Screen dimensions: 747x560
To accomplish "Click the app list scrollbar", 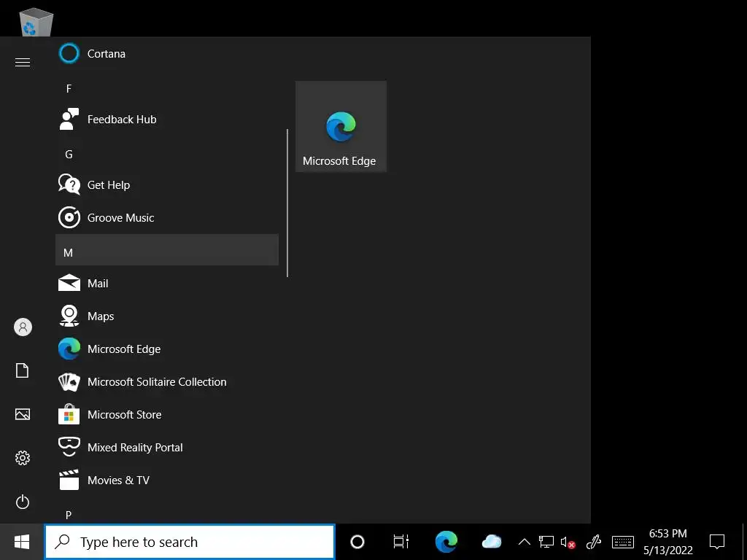I will (287, 203).
